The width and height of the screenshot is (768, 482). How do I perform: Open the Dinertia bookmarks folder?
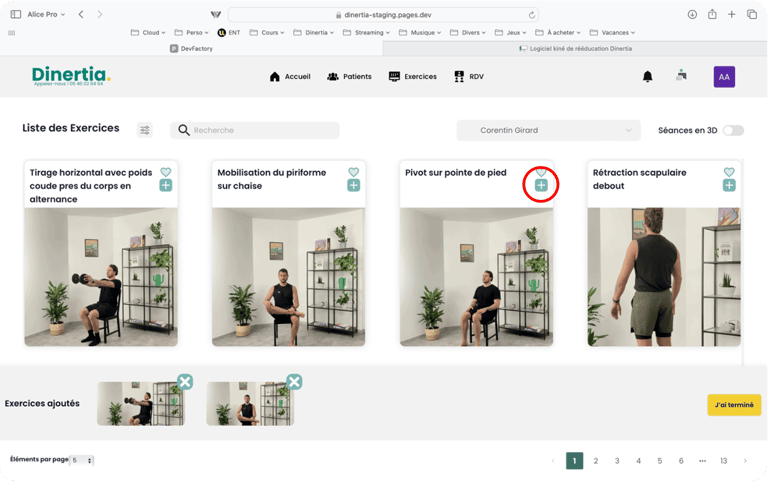point(313,32)
